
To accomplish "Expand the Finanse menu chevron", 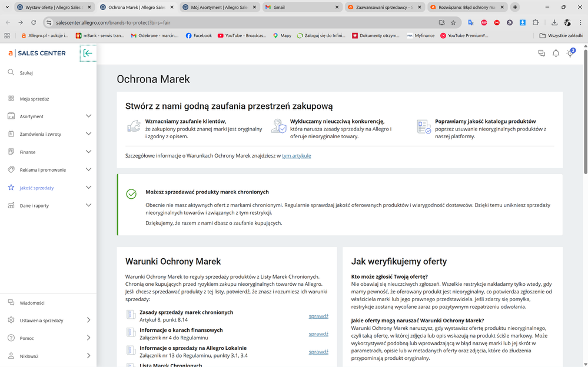I will point(88,152).
